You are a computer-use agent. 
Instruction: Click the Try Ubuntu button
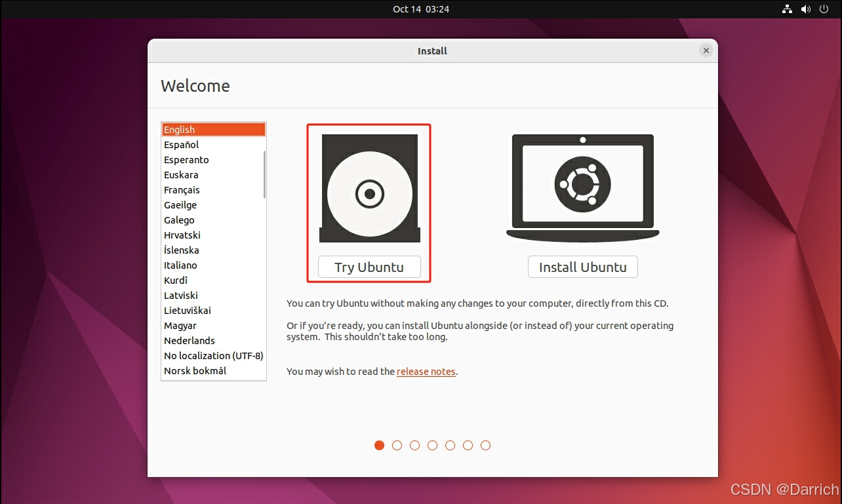tap(369, 267)
